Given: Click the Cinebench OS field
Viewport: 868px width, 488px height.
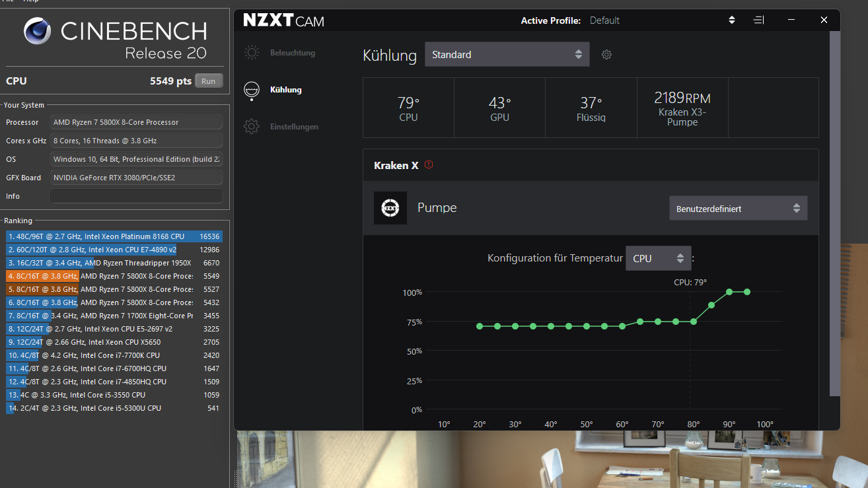Looking at the screenshot, I should click(x=136, y=159).
